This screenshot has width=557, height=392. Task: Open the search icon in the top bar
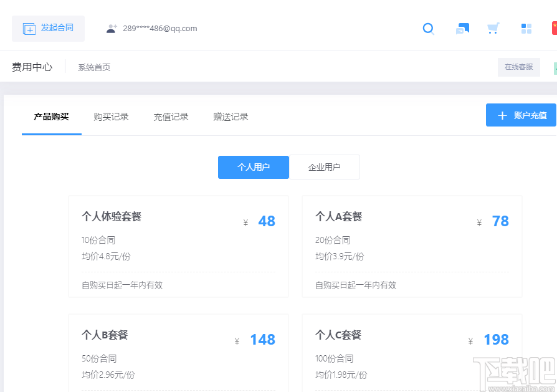(x=428, y=29)
